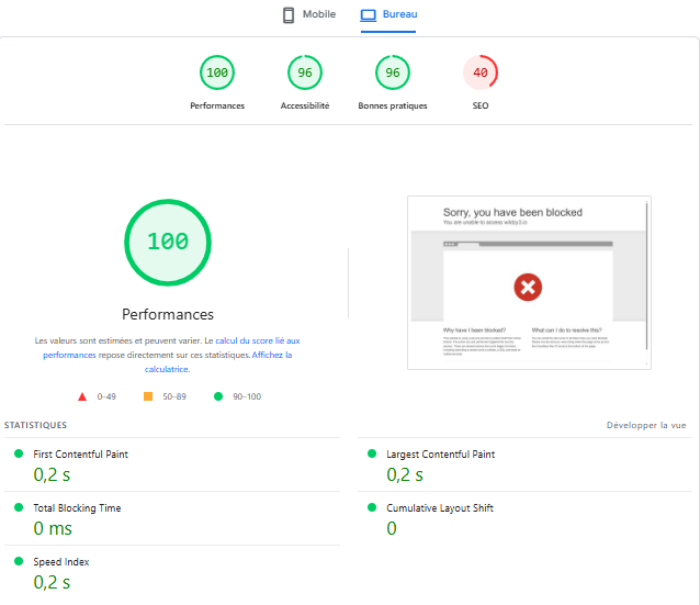Expand the Cumulative Layout Shift metric

coord(439,508)
